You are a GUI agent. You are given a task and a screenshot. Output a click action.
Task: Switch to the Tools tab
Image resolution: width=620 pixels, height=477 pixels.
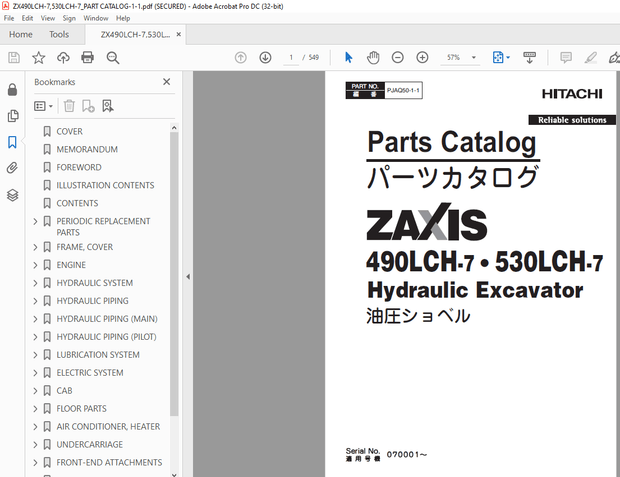[x=59, y=34]
